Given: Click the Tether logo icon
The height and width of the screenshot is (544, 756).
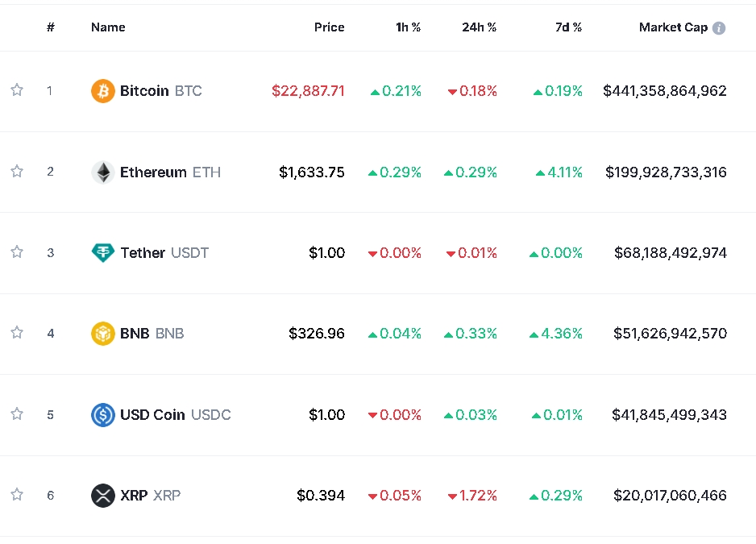Looking at the screenshot, I should (103, 253).
